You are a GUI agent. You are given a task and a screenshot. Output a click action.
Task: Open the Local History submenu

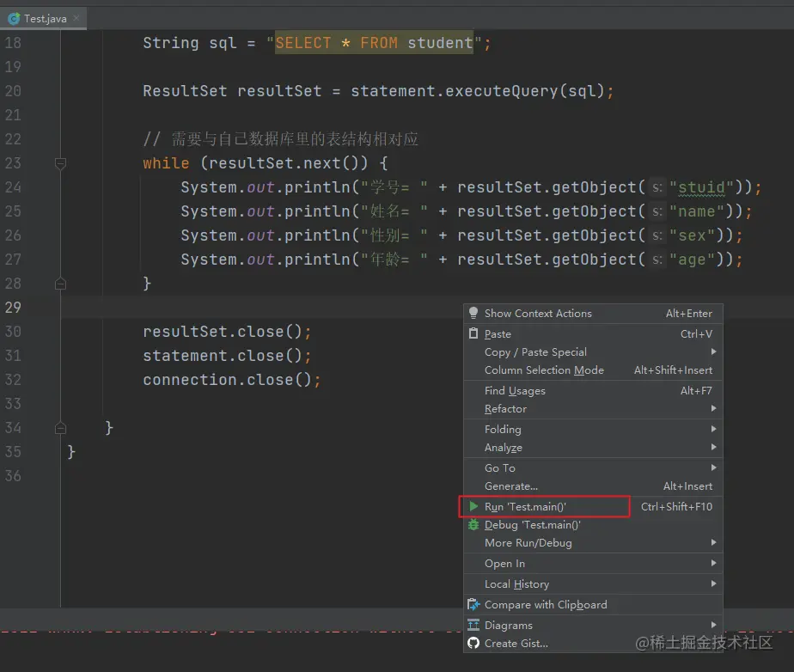click(593, 583)
